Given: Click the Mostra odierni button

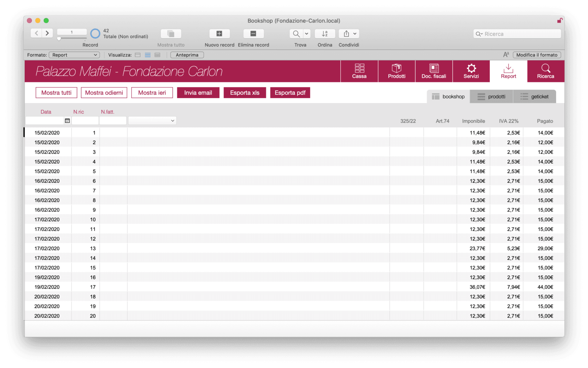Looking at the screenshot, I should [104, 93].
